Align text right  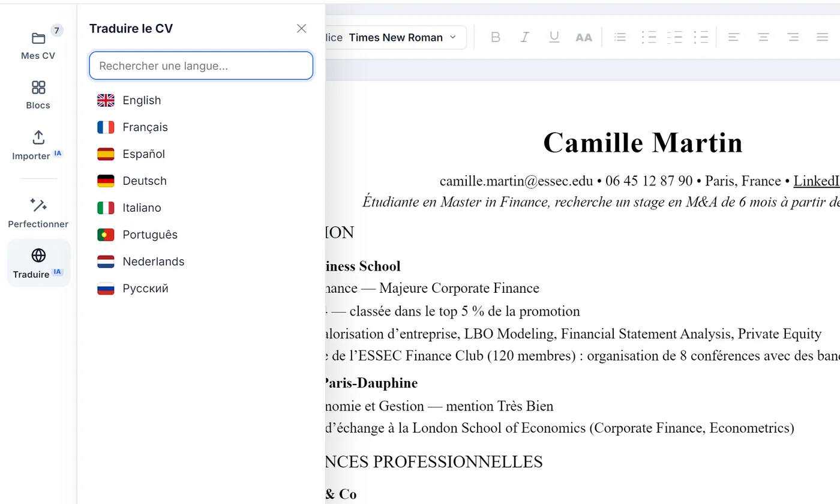click(x=793, y=37)
